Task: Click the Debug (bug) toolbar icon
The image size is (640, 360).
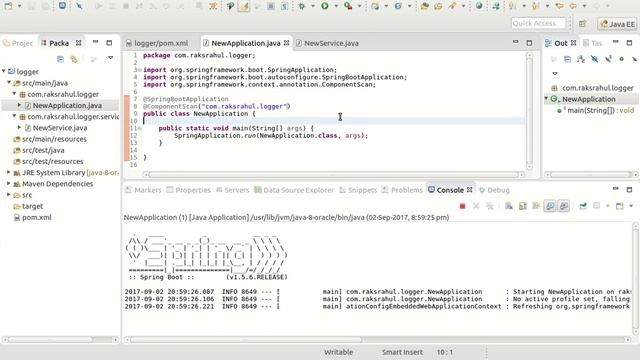Action: pos(302,6)
